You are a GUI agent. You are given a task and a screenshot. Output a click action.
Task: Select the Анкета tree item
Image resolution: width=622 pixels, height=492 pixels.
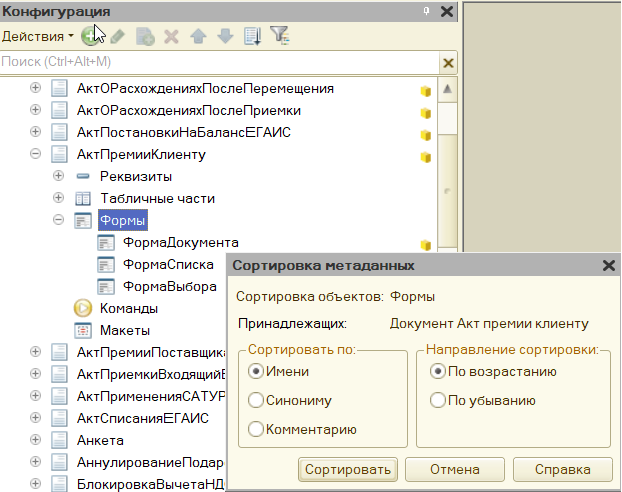100,440
